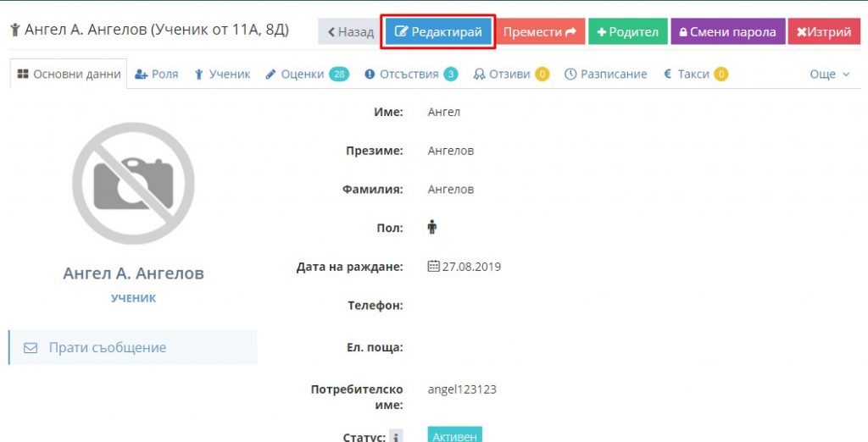Go back with the Назад button
Viewport: 868px width, 442px height.
350,32
